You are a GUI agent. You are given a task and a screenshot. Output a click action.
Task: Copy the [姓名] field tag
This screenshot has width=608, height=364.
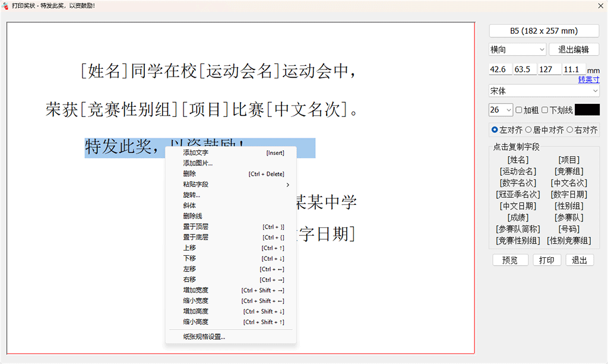click(x=518, y=160)
